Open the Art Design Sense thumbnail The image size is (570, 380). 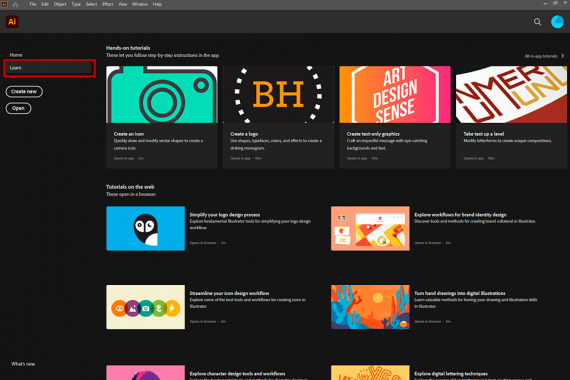pos(395,95)
